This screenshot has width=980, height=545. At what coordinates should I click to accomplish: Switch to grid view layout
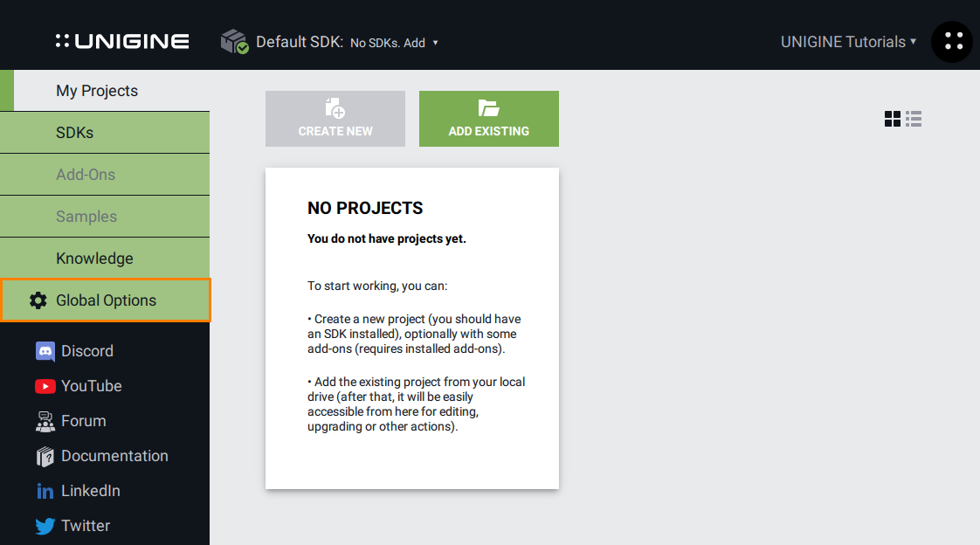tap(893, 119)
